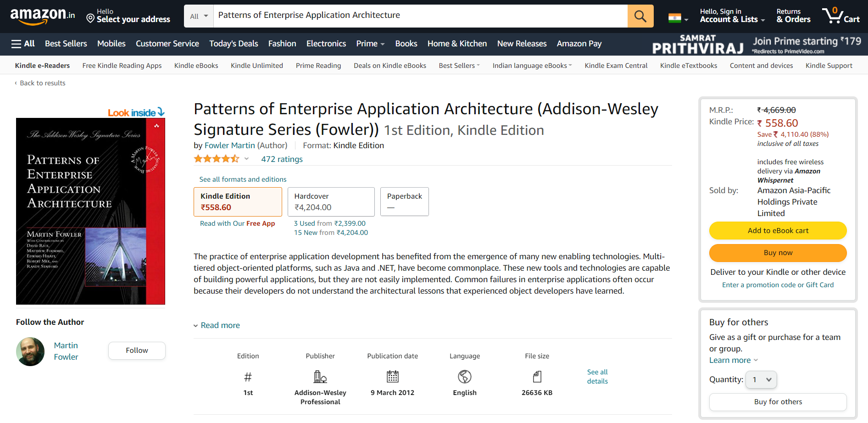The height and width of the screenshot is (423, 868).
Task: Click Samrat Prithviraj Prime banner
Action: (757, 45)
